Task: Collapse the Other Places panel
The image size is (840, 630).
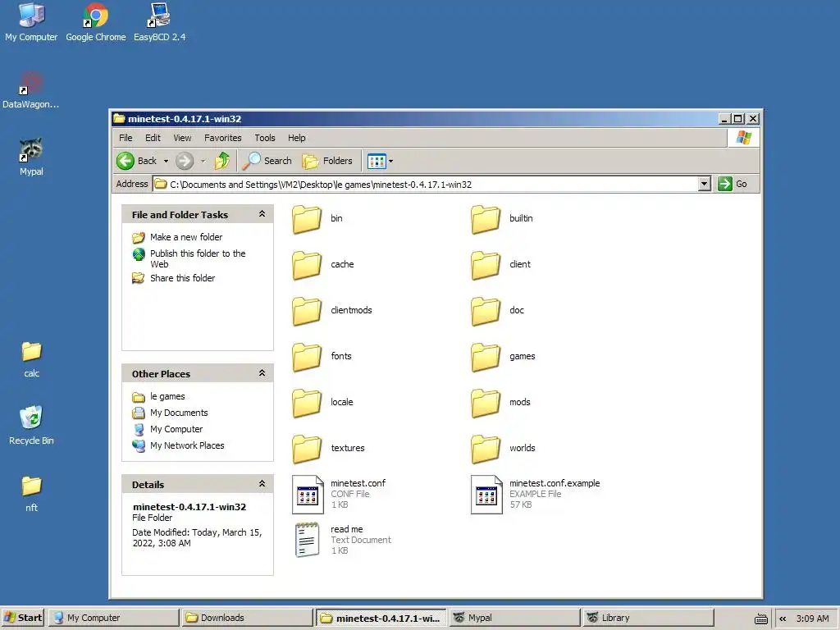Action: tap(262, 373)
